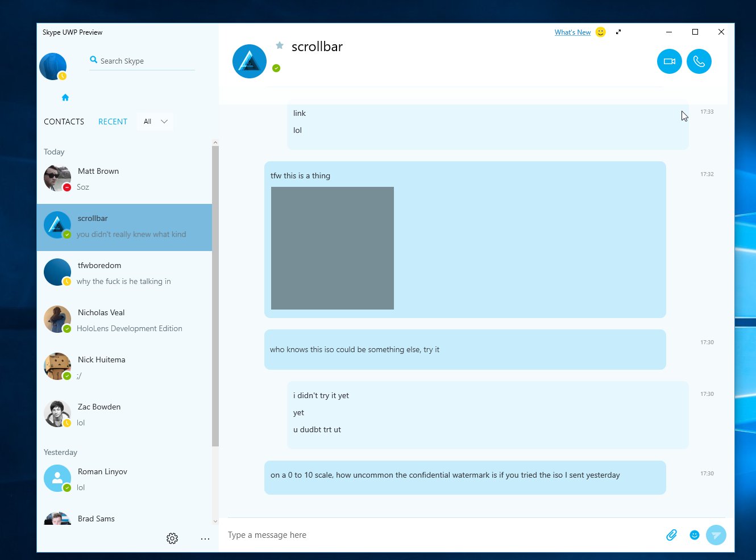Toggle favorite star for scrollbar
Image resolution: width=756 pixels, height=560 pixels.
(x=280, y=45)
